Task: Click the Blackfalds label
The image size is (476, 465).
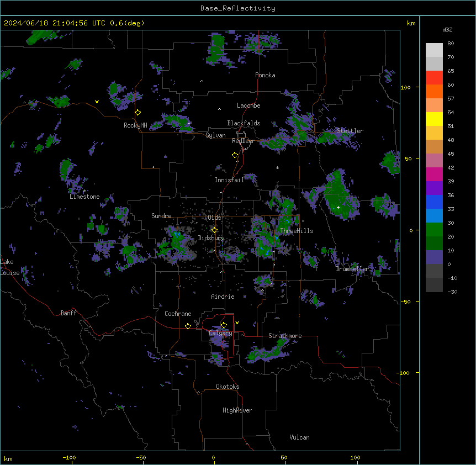Action: (244, 123)
